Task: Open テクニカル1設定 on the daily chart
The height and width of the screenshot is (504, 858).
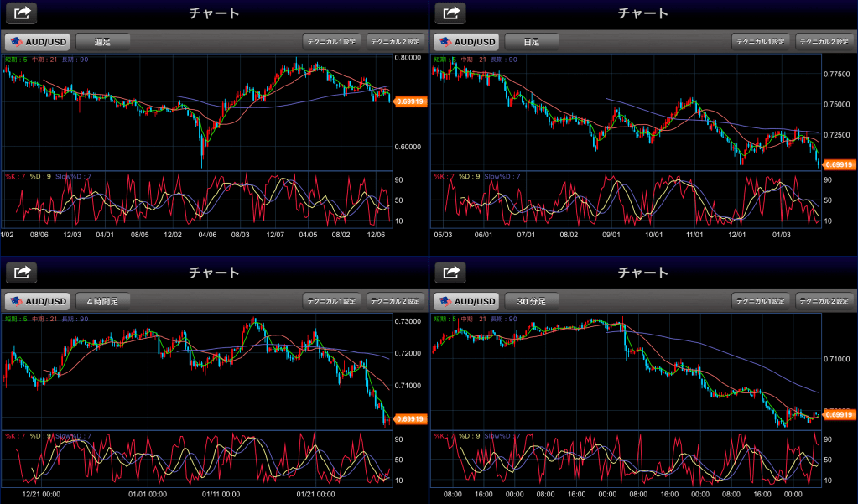Action: pos(760,41)
